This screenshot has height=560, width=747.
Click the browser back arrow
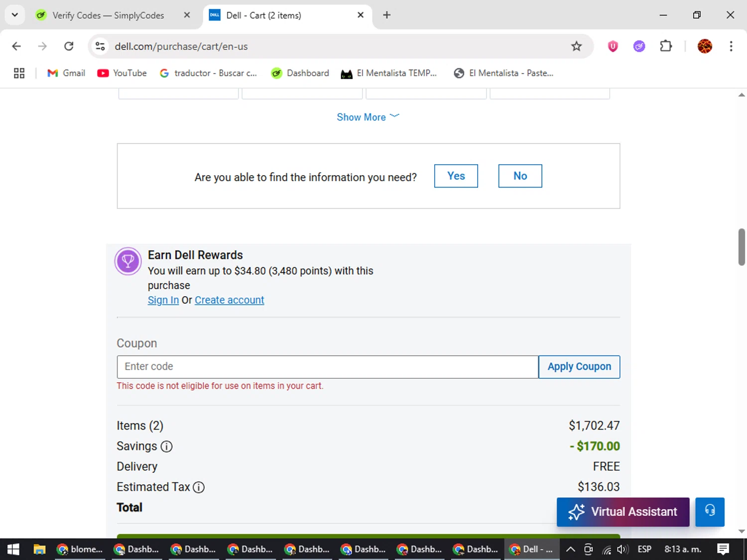click(16, 46)
